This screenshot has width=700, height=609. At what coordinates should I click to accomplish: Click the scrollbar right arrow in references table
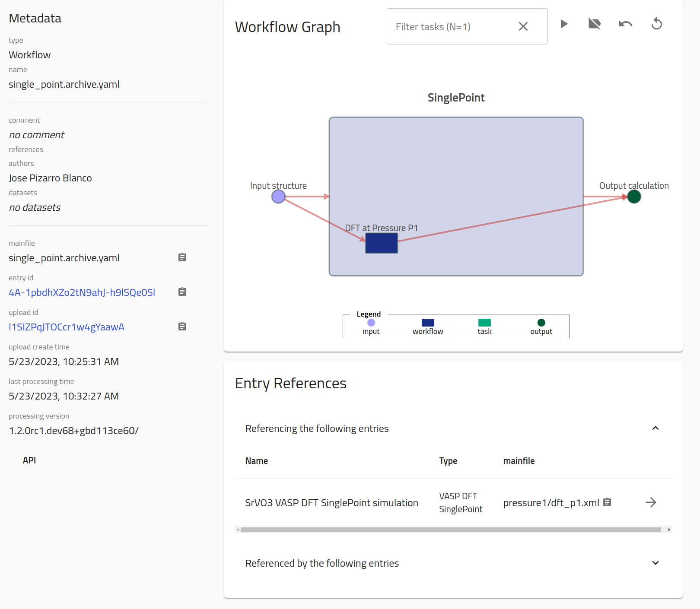pyautogui.click(x=669, y=530)
